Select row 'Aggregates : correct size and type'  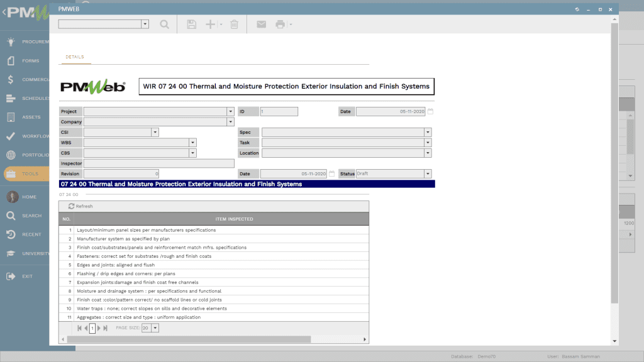pos(214,317)
